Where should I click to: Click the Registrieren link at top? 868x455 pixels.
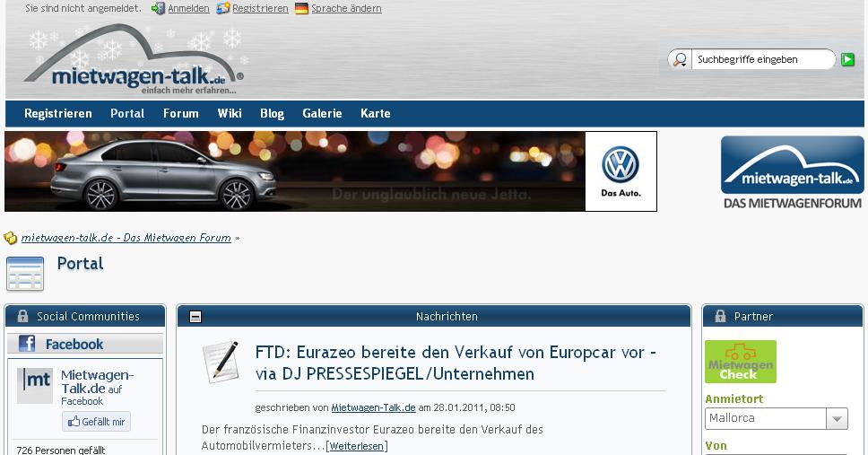(260, 8)
